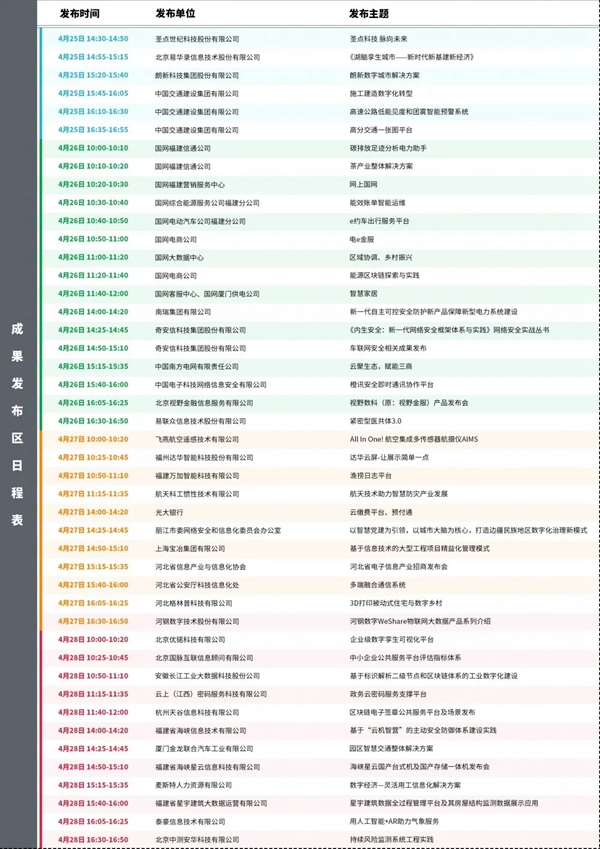
Task: Select the 4月25日 14:30-14:50 time slot
Action: coord(93,38)
